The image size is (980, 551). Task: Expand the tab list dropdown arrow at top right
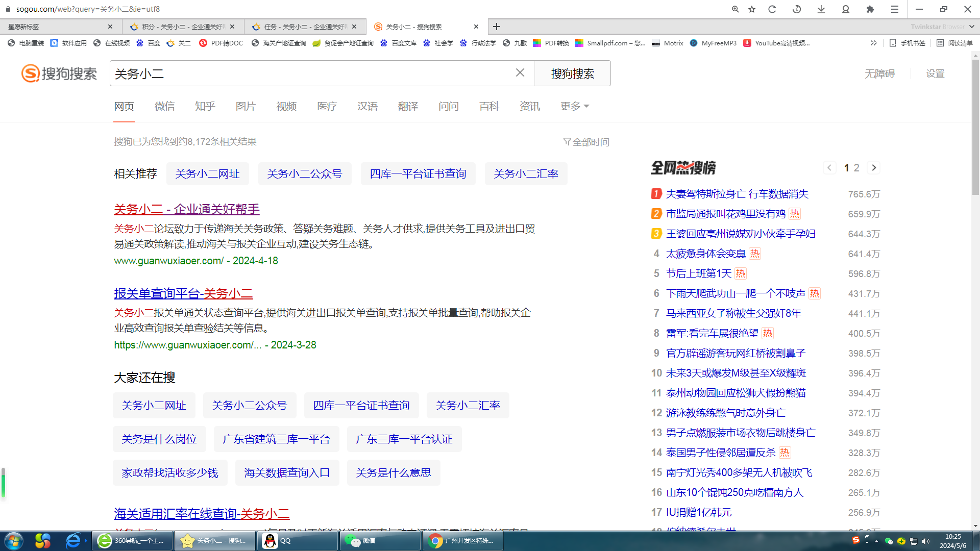pos(971,27)
